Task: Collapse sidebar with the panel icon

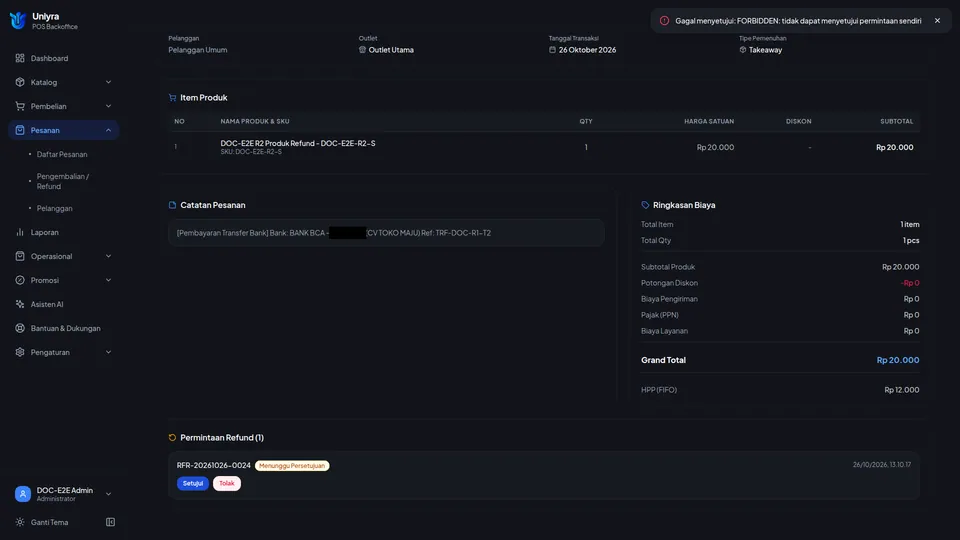Action: [x=110, y=522]
